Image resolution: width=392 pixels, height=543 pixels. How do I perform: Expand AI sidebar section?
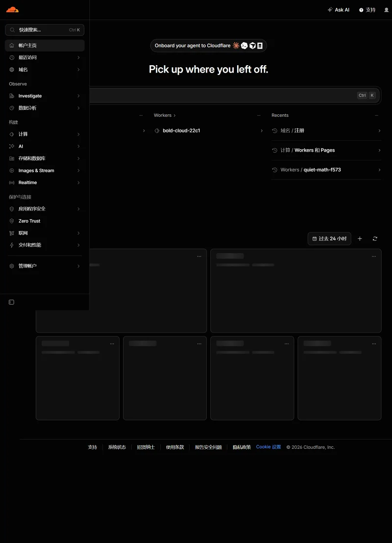(45, 146)
